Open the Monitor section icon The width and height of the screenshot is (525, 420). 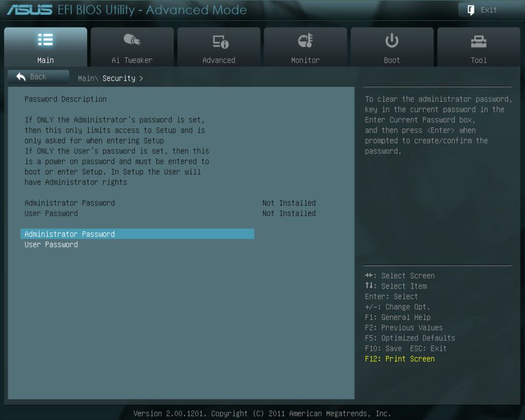point(305,40)
